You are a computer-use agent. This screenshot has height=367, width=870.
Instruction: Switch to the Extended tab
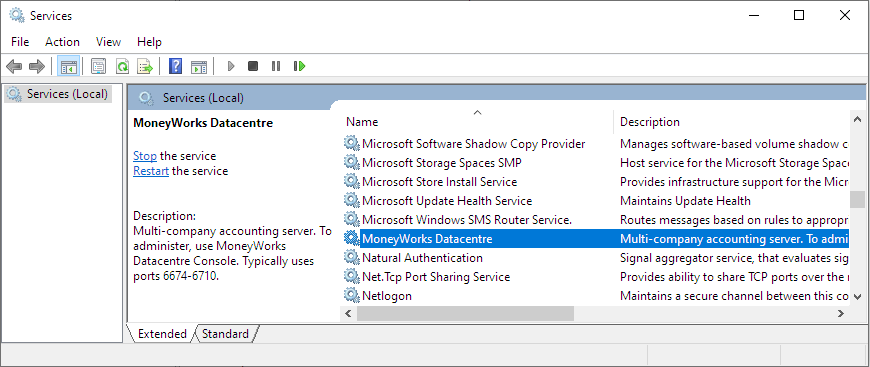[x=162, y=334]
